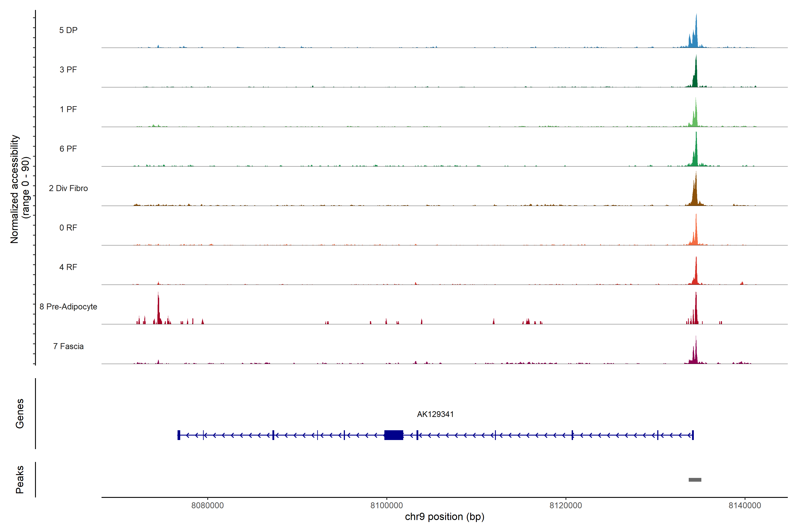Click the 3 PF track label
798x532 pixels.
(x=68, y=70)
